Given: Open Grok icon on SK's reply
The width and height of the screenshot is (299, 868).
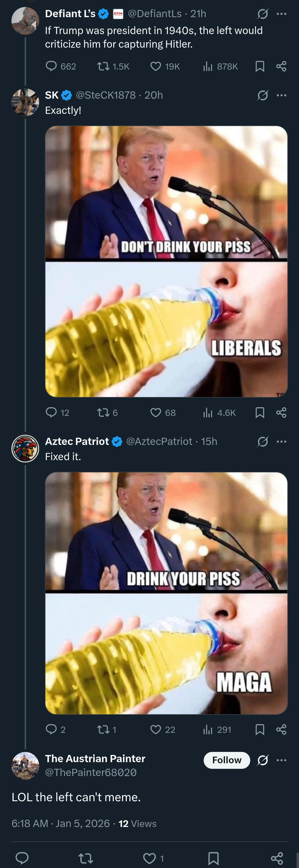Looking at the screenshot, I should tap(263, 95).
